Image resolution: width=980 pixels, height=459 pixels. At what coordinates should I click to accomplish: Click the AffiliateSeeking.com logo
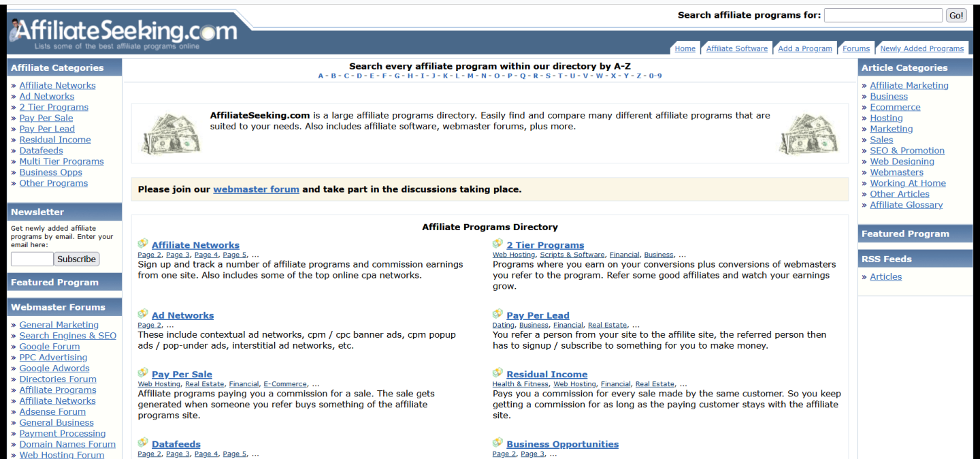(122, 31)
